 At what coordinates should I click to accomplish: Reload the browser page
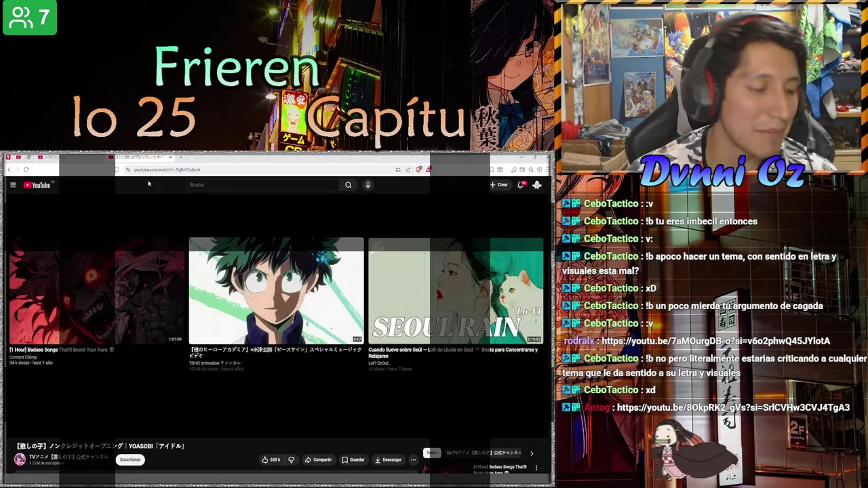point(26,169)
